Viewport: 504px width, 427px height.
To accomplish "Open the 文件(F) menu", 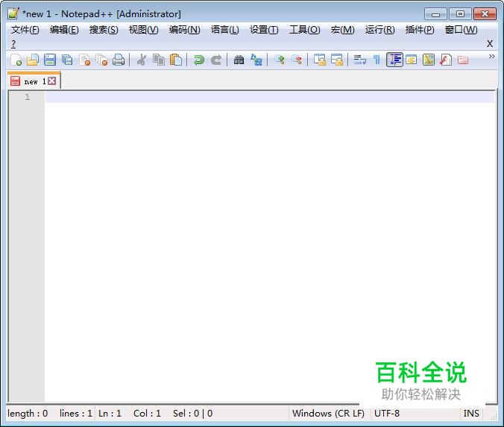I will point(25,30).
